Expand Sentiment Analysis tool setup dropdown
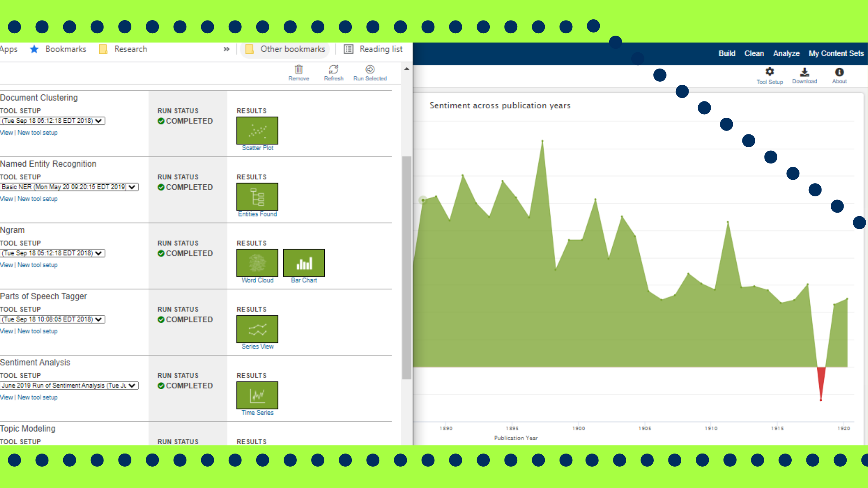Viewport: 868px width, 488px height. pyautogui.click(x=69, y=386)
